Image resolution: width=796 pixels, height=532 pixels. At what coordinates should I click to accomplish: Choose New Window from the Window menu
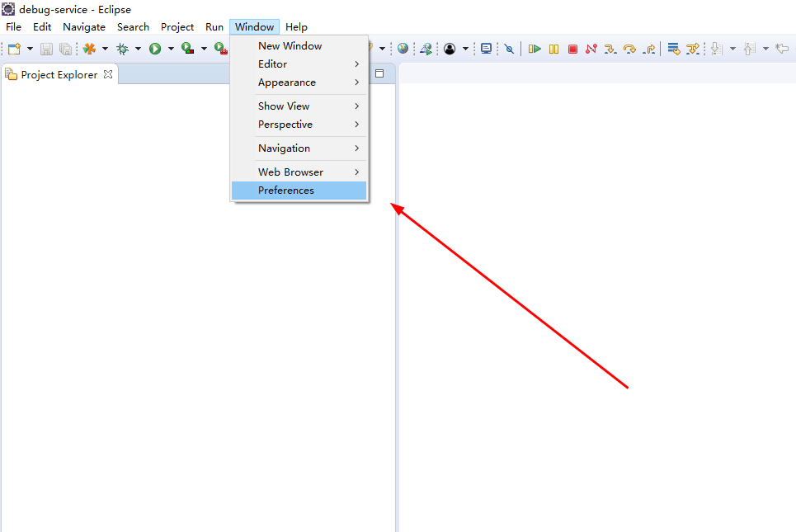[299, 45]
